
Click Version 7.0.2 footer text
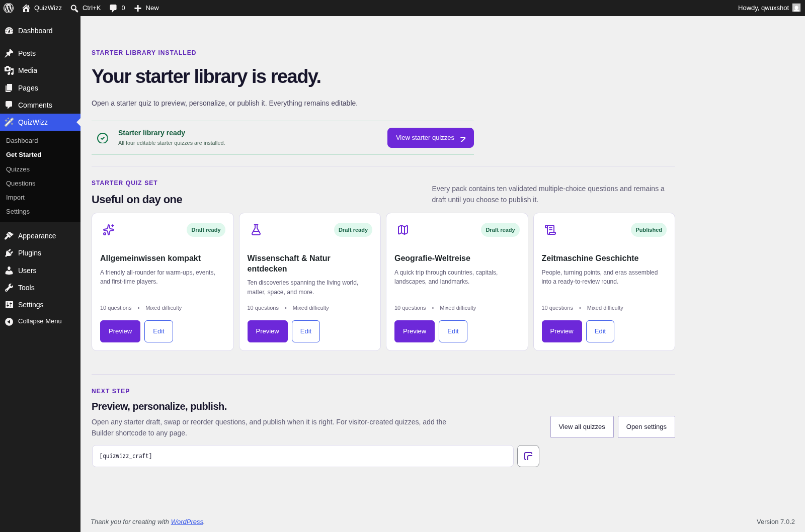click(x=776, y=522)
